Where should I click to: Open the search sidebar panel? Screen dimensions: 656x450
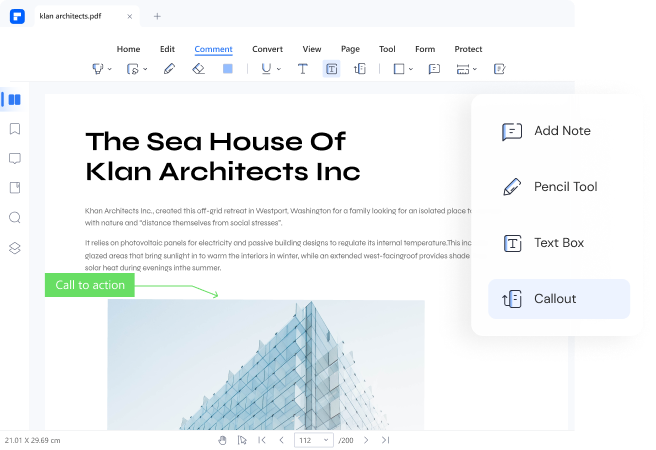click(15, 217)
